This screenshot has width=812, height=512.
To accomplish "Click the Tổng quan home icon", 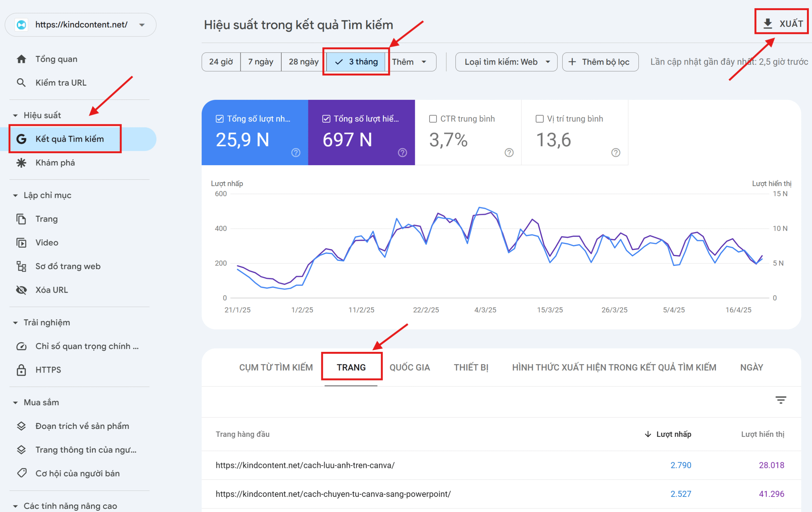I will coord(21,59).
